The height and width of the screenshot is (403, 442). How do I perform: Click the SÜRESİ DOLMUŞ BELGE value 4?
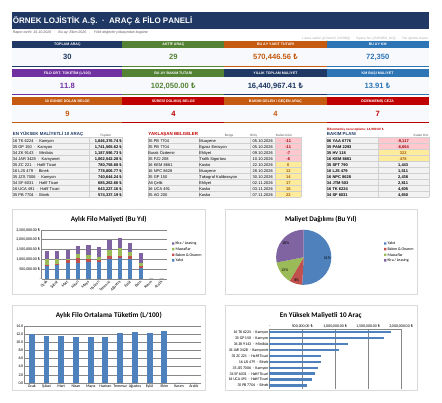(x=173, y=114)
